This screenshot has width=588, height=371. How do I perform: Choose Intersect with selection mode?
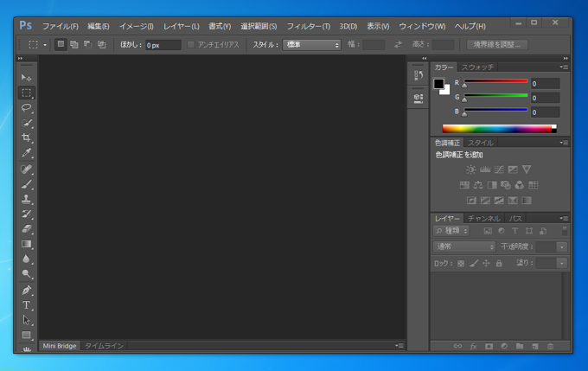(x=102, y=44)
